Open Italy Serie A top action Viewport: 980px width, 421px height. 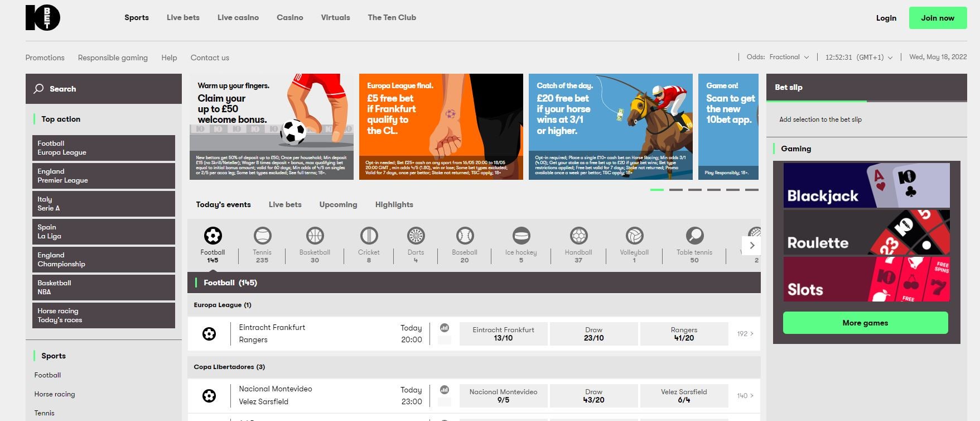[104, 204]
